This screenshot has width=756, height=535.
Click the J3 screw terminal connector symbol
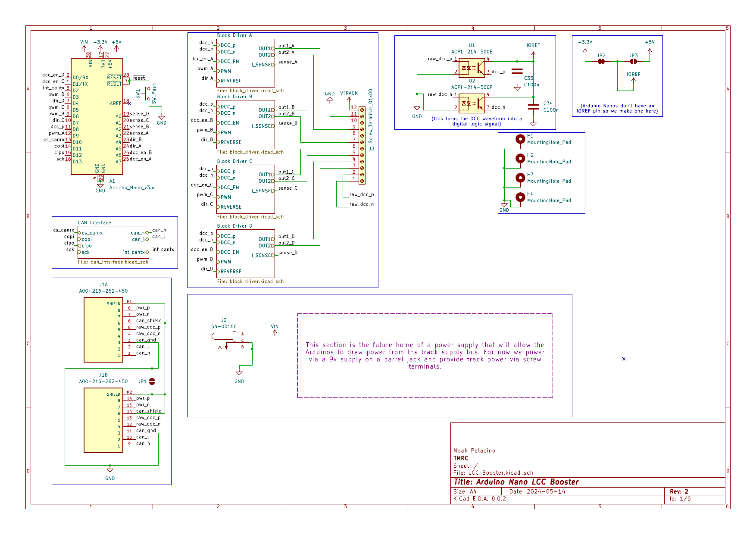click(x=362, y=146)
